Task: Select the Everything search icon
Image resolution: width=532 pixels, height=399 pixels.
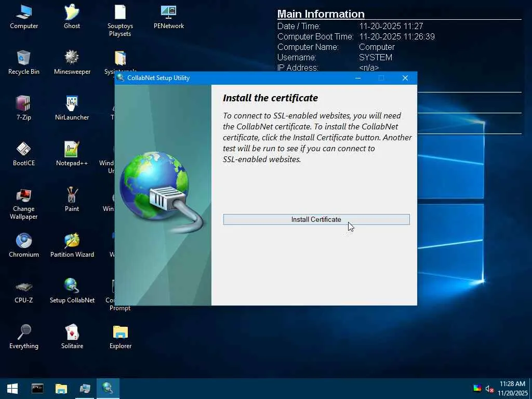Action: coord(24,337)
